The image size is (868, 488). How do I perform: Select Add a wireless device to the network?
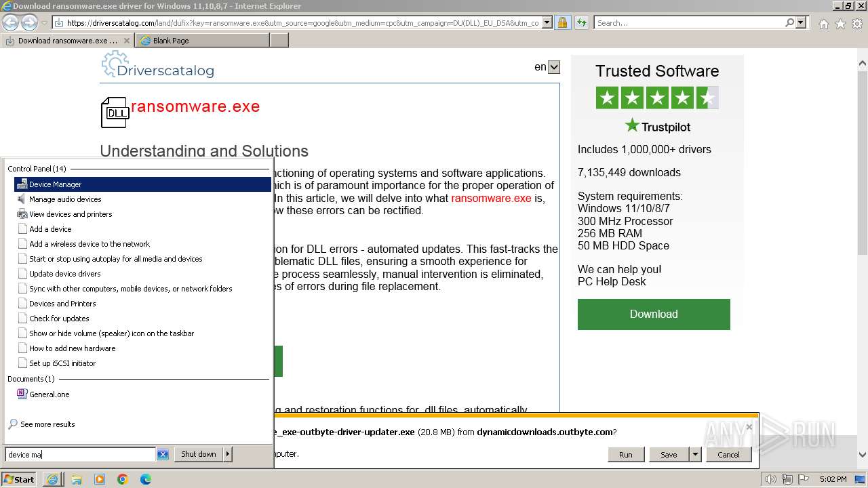pos(142,244)
